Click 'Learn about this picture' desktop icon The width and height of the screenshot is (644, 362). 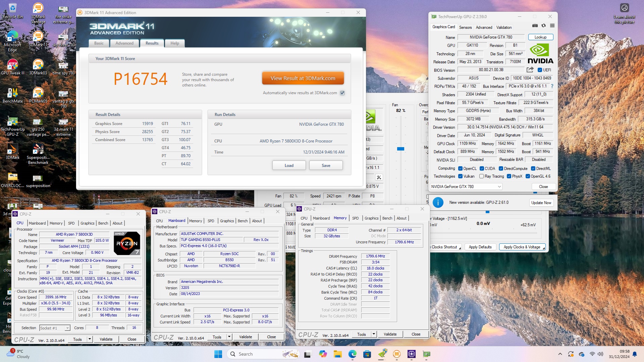[x=624, y=14]
